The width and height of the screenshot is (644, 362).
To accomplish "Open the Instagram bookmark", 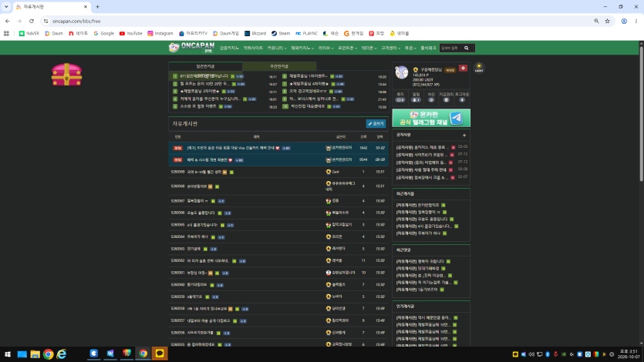I will pos(160,34).
